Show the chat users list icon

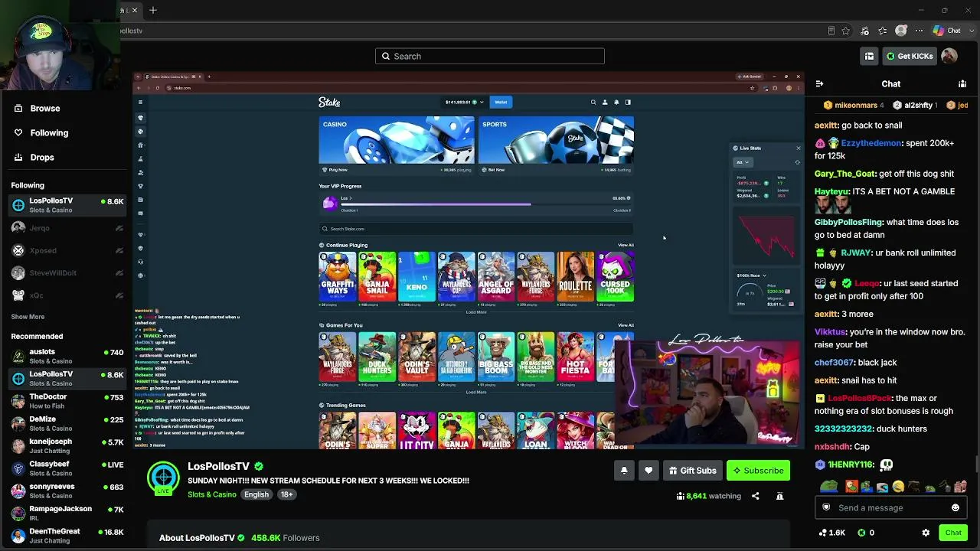click(962, 84)
